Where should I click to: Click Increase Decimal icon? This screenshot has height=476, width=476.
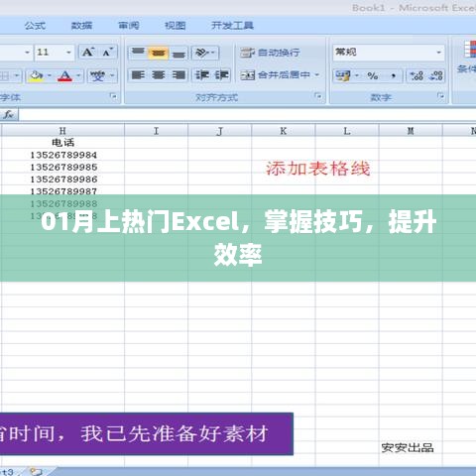[x=416, y=75]
